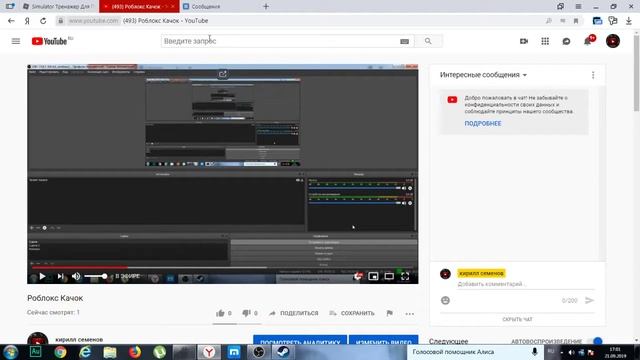Mute the video player volume

pyautogui.click(x=76, y=277)
